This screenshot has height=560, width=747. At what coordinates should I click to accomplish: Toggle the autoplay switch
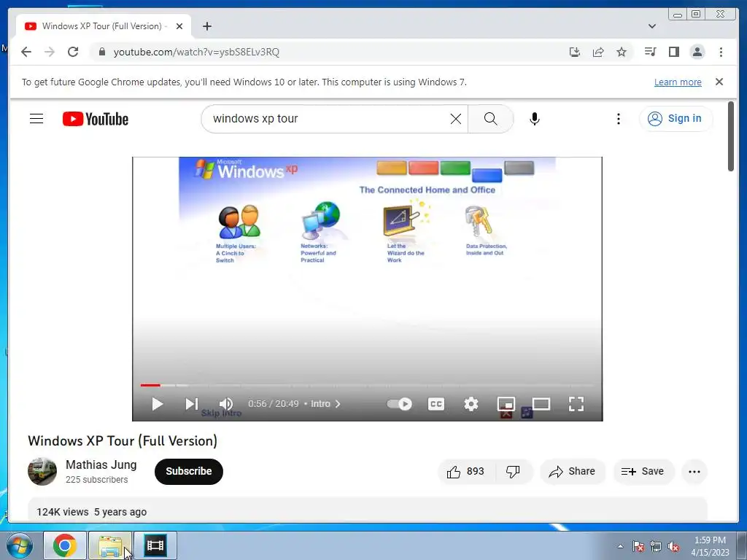coord(399,404)
